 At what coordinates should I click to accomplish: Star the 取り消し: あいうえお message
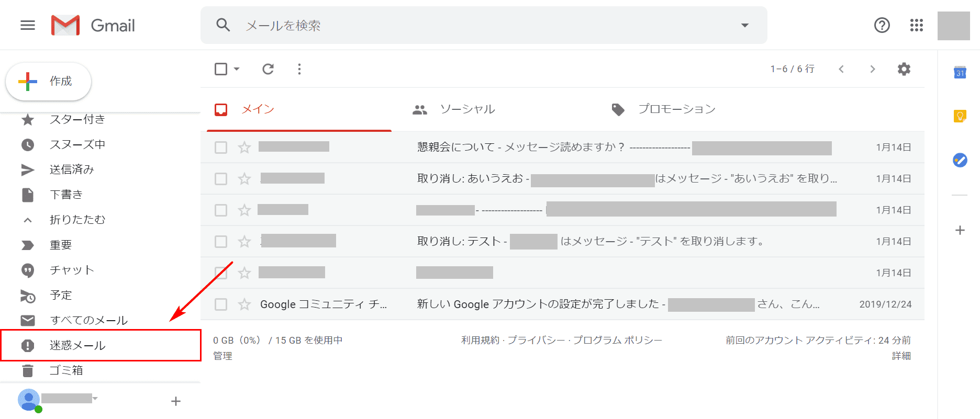(244, 179)
